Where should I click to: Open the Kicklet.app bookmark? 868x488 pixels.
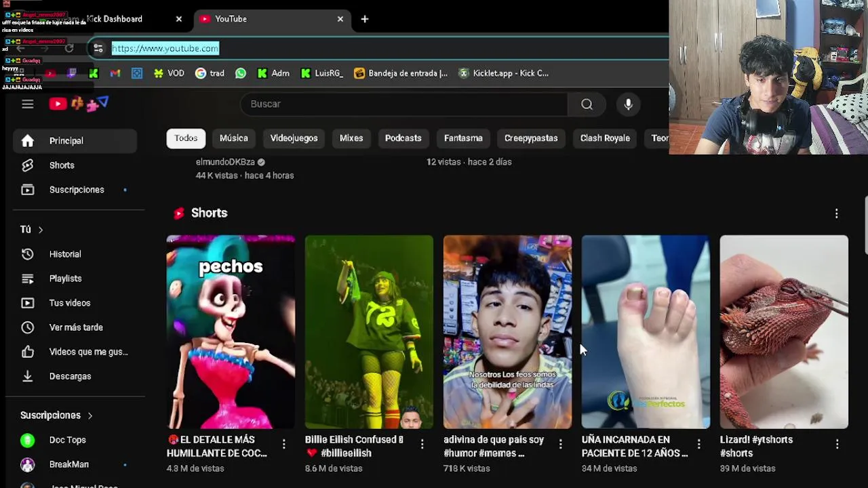click(x=503, y=73)
